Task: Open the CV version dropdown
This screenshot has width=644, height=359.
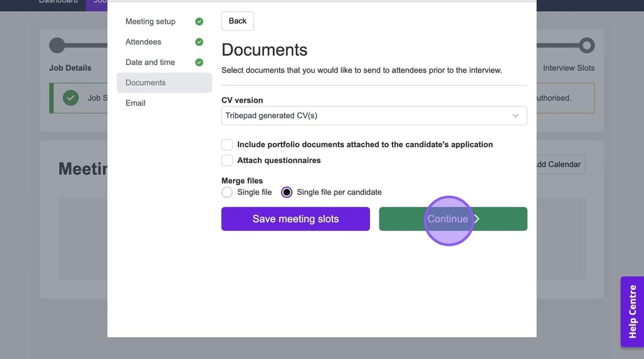Action: (374, 116)
